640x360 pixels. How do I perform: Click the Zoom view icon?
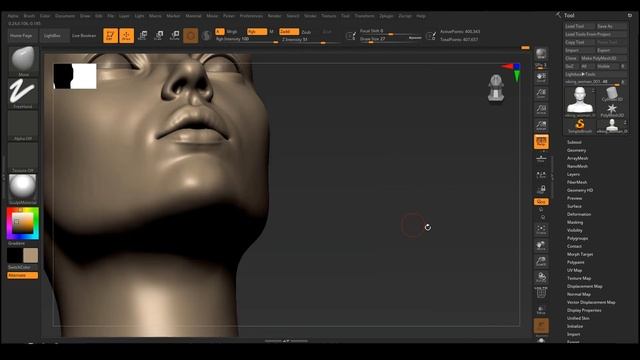[541, 93]
